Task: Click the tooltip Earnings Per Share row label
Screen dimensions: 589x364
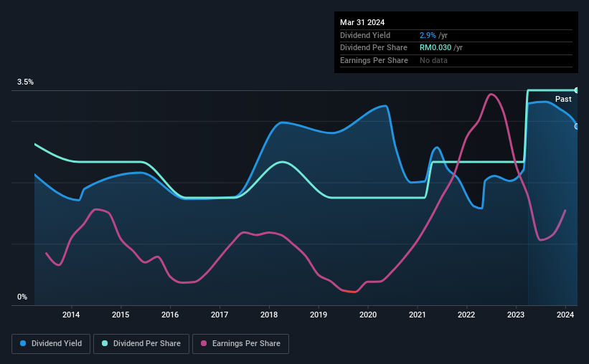Action: pyautogui.click(x=374, y=60)
